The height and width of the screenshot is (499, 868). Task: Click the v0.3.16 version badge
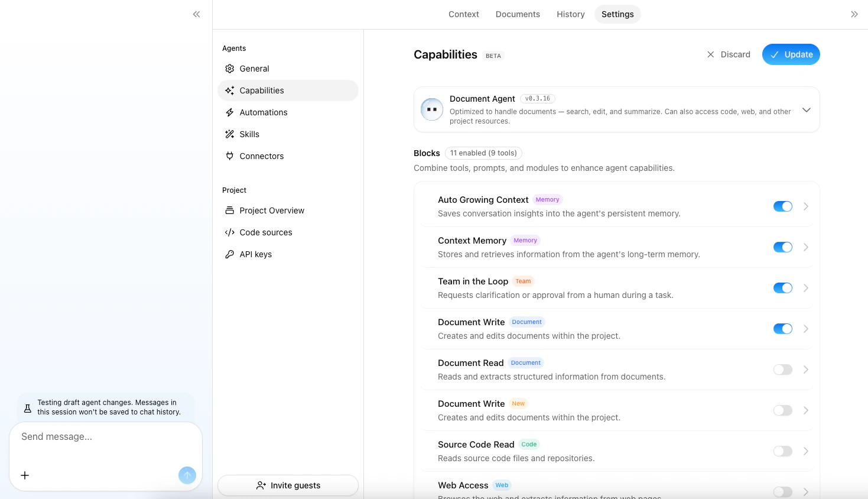(537, 99)
